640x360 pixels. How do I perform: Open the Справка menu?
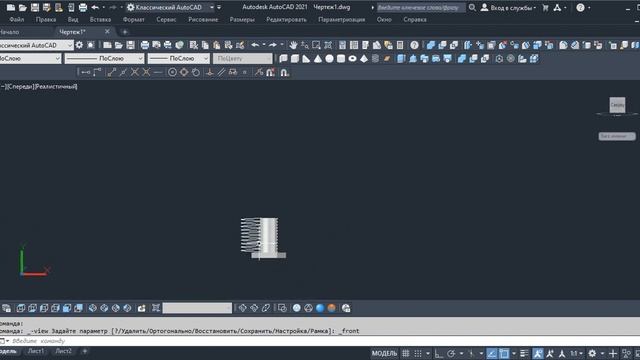pos(415,20)
